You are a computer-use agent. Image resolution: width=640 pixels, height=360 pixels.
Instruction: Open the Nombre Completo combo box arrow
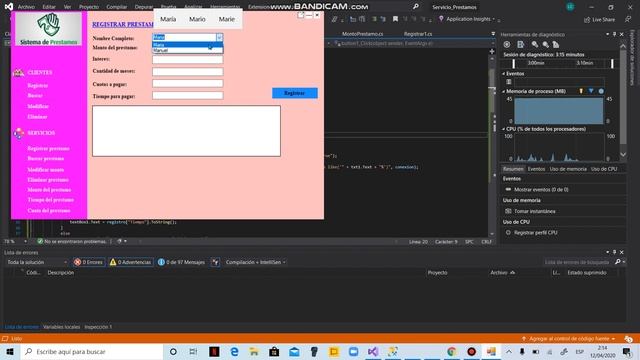tap(219, 37)
